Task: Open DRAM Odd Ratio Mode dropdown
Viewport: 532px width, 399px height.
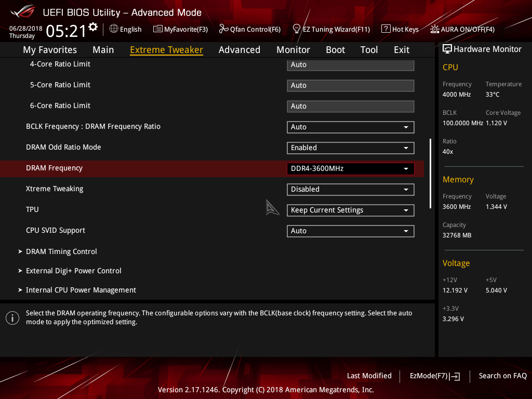Action: (x=351, y=148)
